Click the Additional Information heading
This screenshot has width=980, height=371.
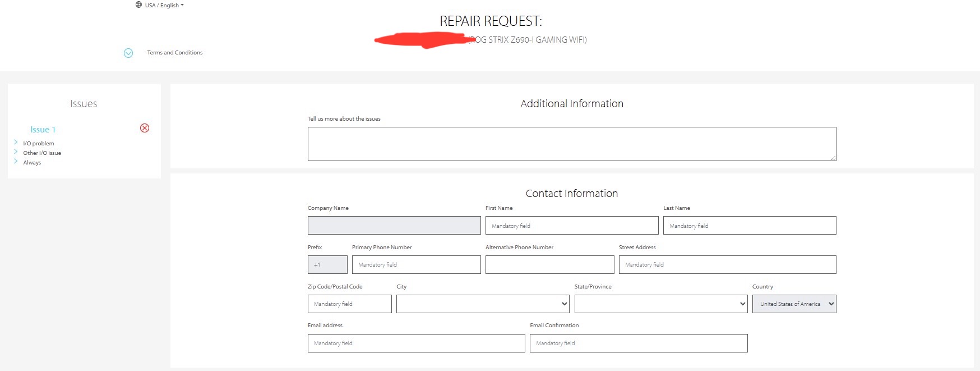click(x=572, y=104)
